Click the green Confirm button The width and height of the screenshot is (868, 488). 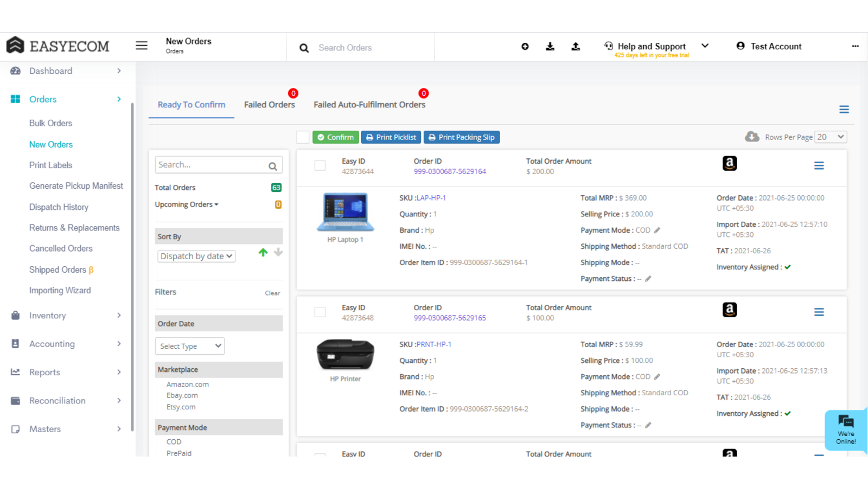336,137
